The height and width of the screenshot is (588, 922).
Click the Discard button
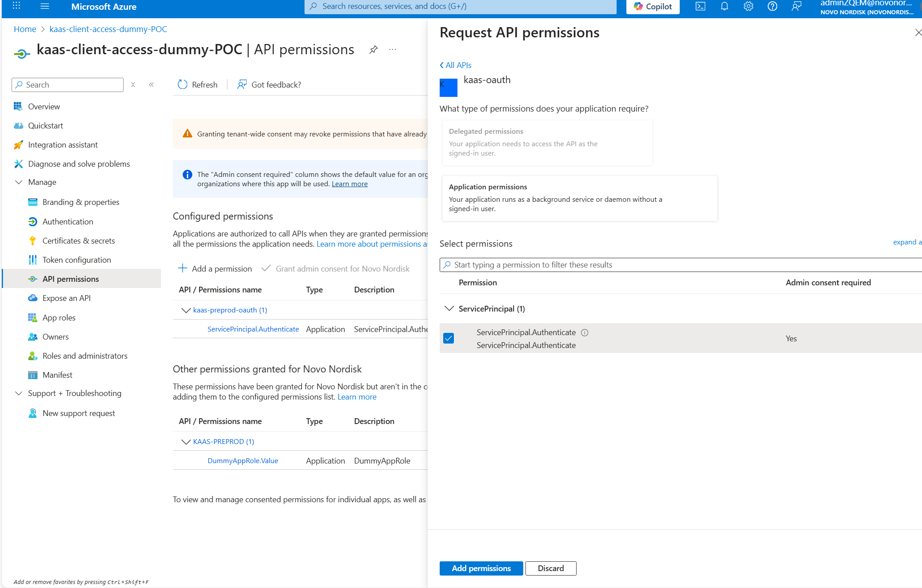click(x=551, y=568)
